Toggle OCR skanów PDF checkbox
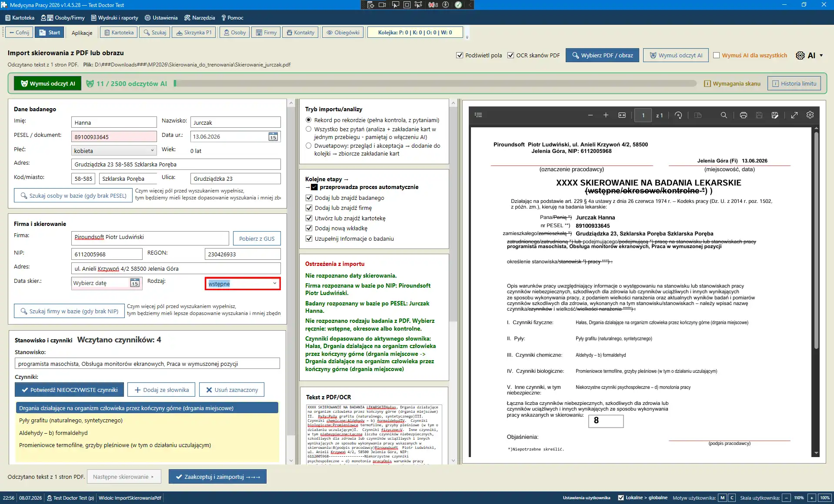 511,55
